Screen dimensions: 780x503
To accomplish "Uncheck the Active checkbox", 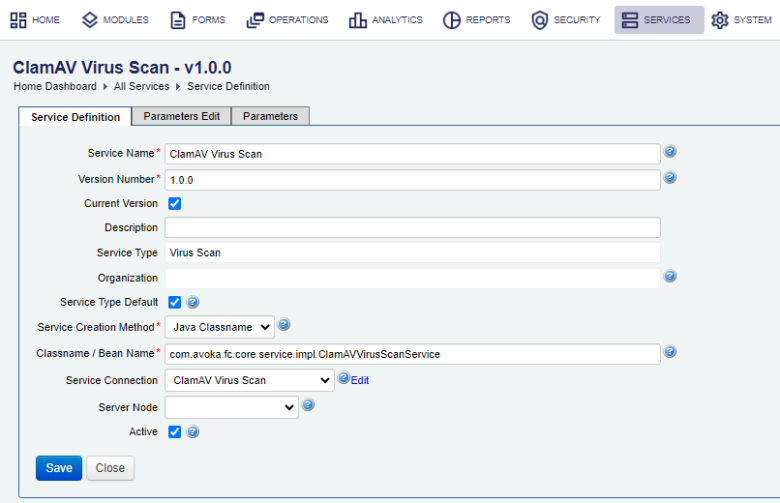I will 175,431.
